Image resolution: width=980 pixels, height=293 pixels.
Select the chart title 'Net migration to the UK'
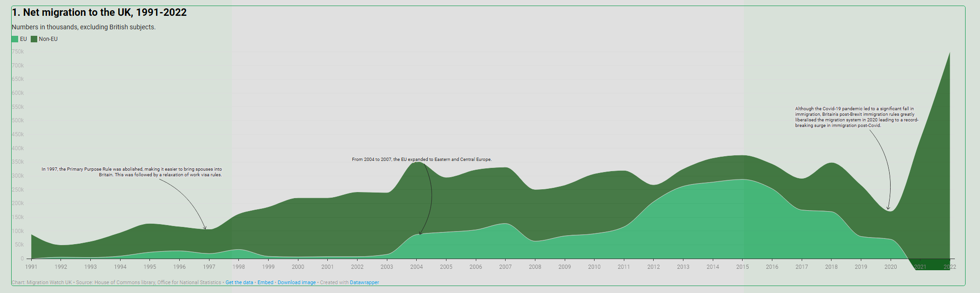pyautogui.click(x=99, y=13)
